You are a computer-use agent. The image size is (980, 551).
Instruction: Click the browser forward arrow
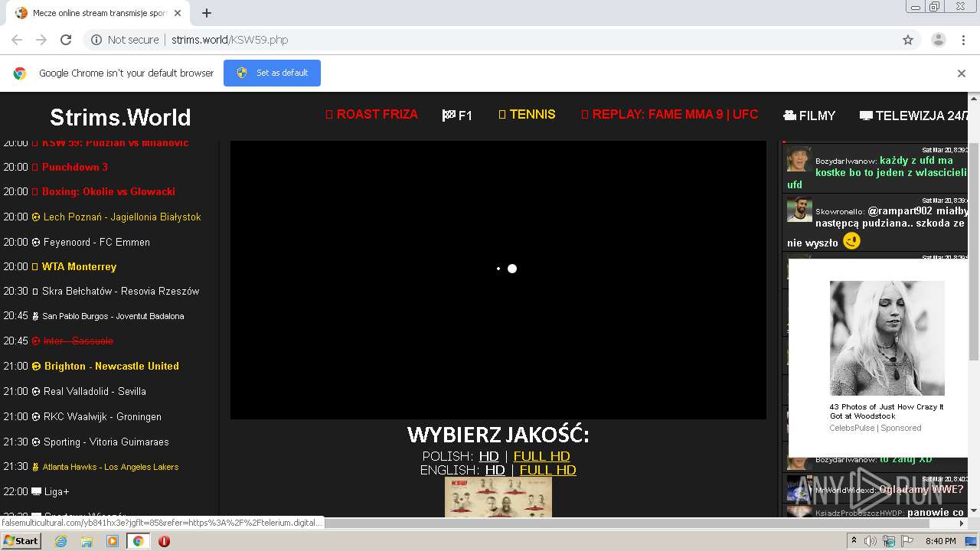pyautogui.click(x=41, y=40)
